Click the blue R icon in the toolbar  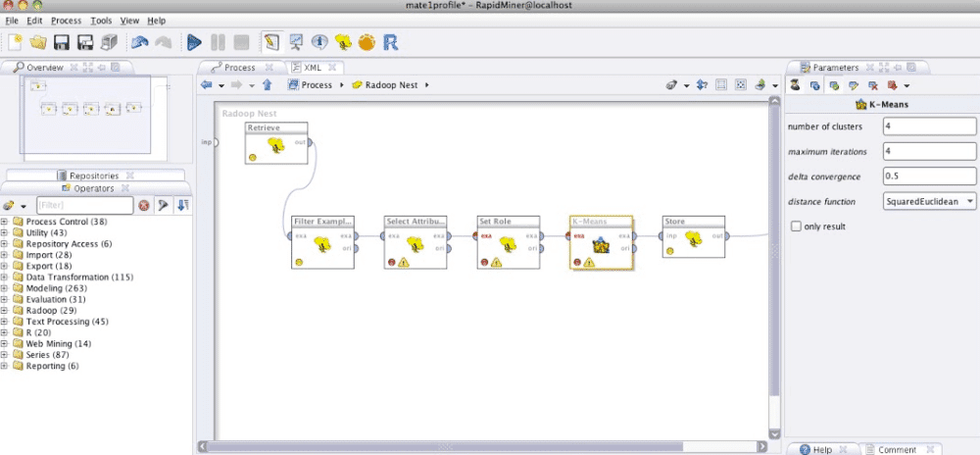coord(391,42)
